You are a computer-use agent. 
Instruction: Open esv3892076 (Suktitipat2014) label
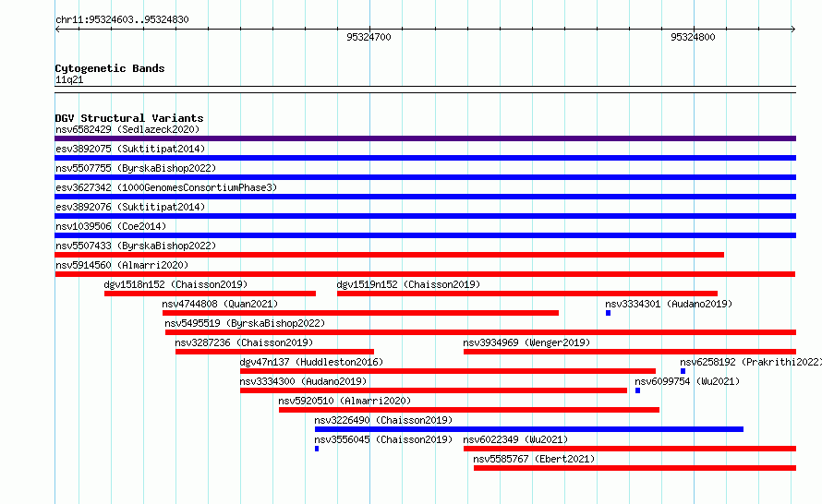(130, 207)
